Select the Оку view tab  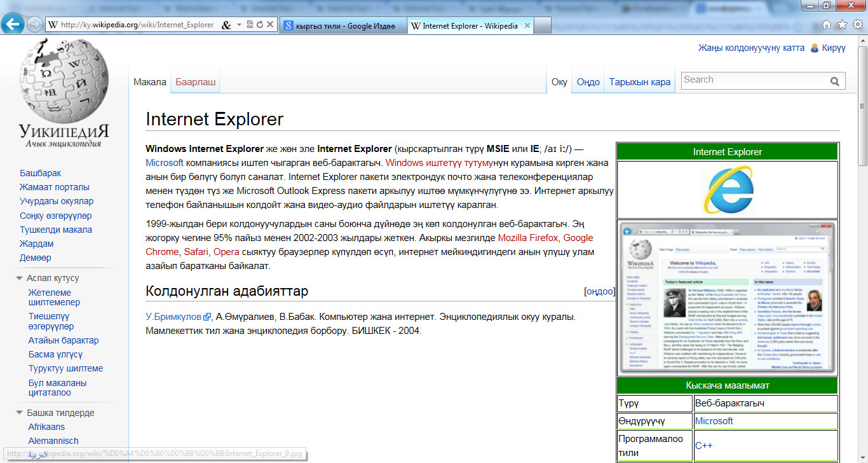coord(559,82)
